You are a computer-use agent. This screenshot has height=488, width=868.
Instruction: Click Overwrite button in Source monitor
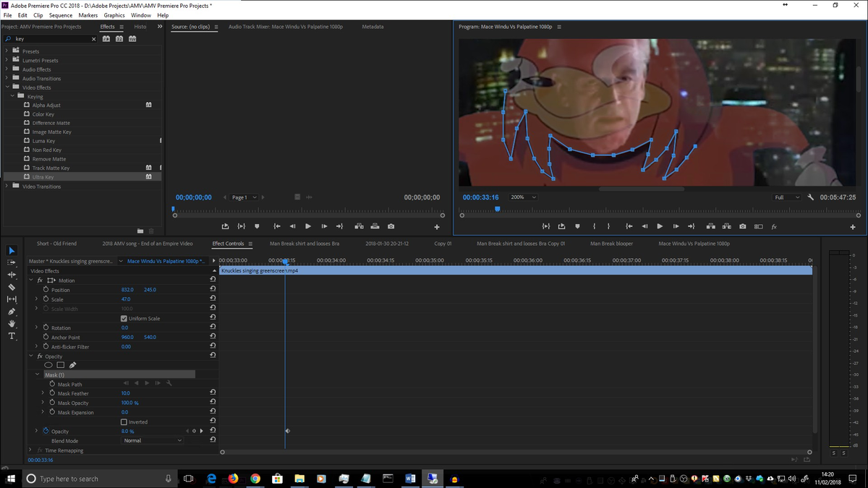[x=375, y=226]
